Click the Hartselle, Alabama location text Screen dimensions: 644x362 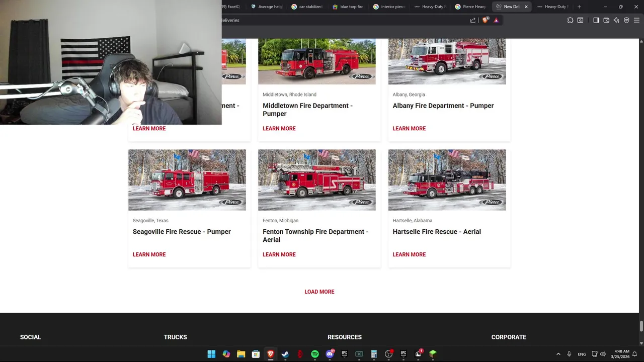413,221
